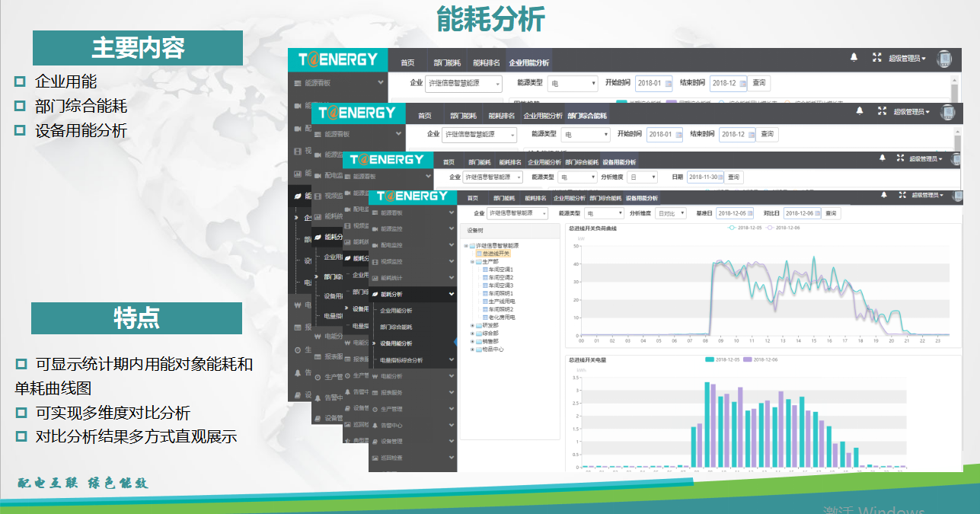Collapse the 生产部 node in the device tree

coord(472,261)
